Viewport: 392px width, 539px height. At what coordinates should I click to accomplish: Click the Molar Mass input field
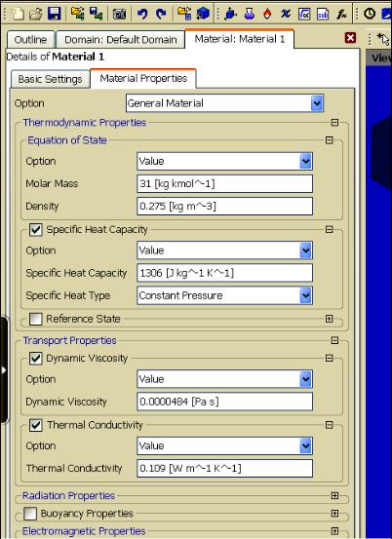point(225,183)
